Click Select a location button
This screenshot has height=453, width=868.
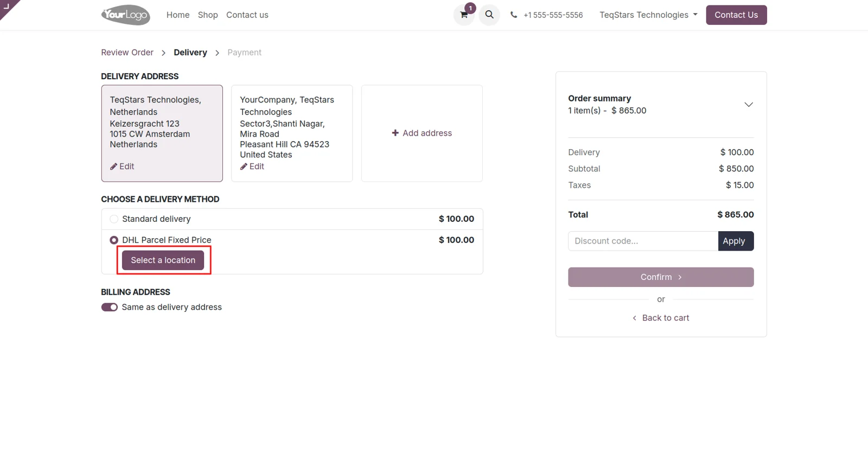coord(163,260)
